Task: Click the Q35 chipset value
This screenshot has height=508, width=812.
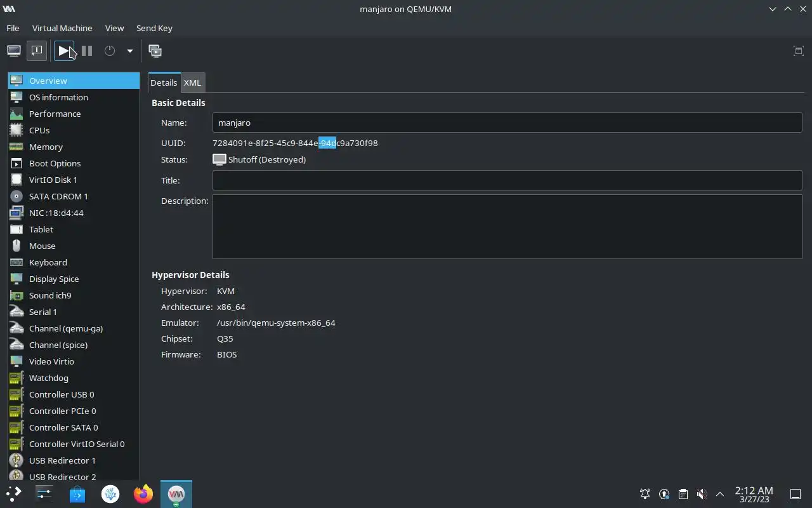Action: coord(225,338)
